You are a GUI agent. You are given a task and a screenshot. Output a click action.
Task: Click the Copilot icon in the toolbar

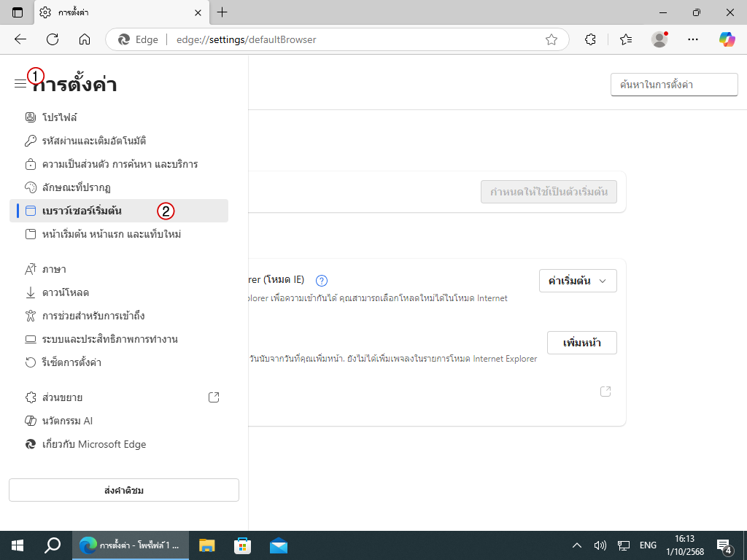(x=727, y=39)
